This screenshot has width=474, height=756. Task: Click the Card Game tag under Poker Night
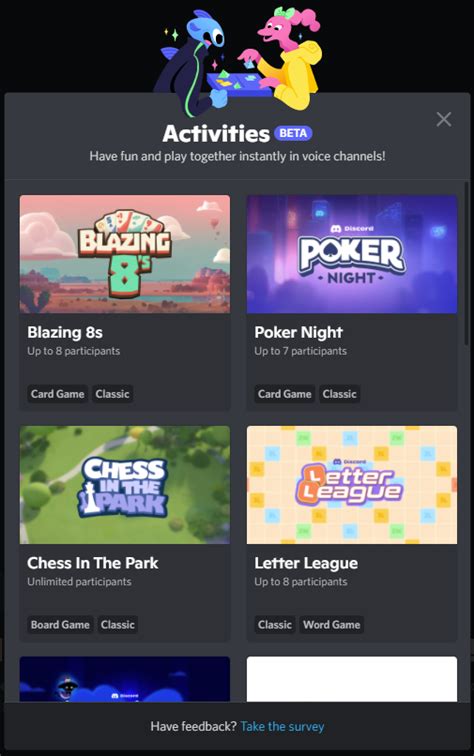tap(284, 394)
